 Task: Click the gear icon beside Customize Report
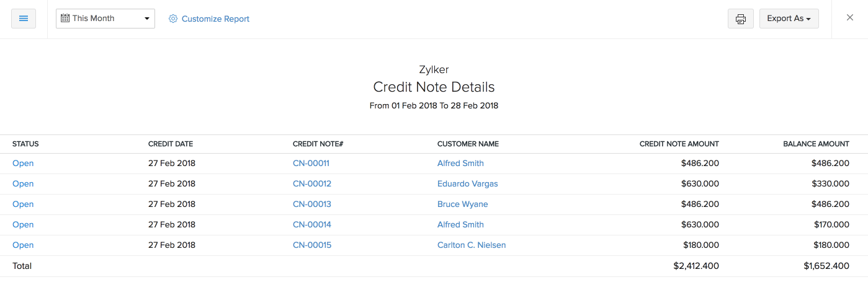(173, 19)
